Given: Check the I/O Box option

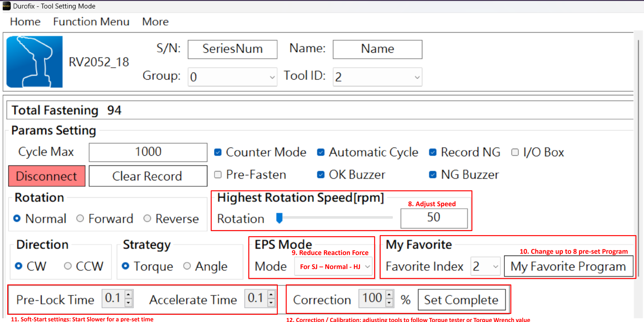Looking at the screenshot, I should pos(515,152).
